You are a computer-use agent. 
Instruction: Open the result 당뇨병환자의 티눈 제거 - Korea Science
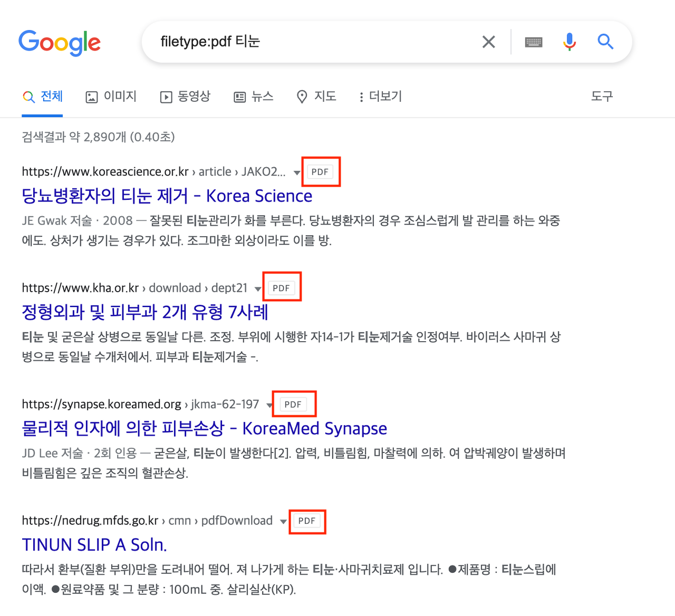pos(167,196)
